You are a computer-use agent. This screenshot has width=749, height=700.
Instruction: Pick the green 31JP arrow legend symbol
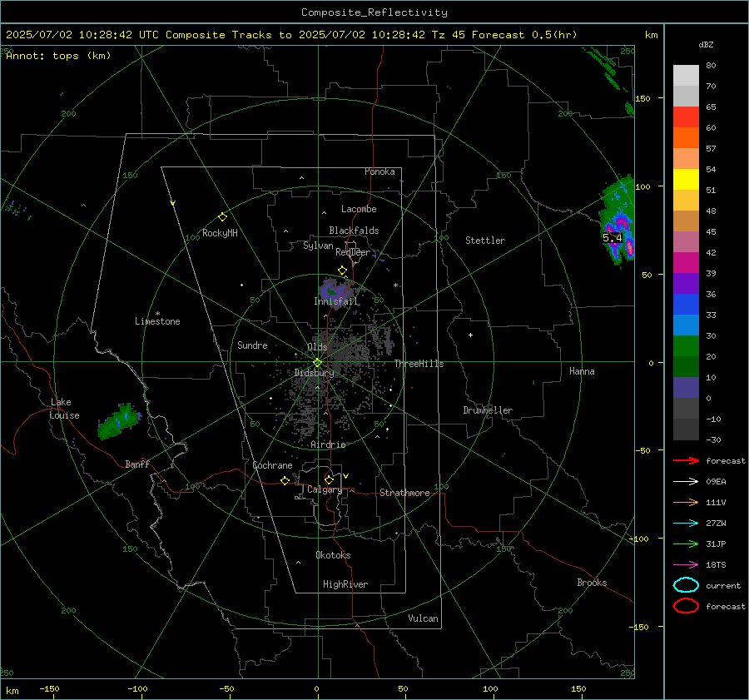(686, 544)
